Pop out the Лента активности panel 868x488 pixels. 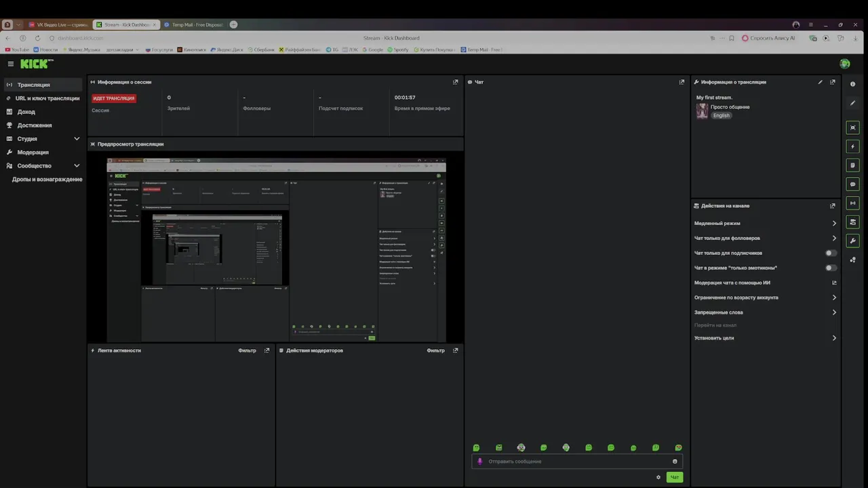267,350
